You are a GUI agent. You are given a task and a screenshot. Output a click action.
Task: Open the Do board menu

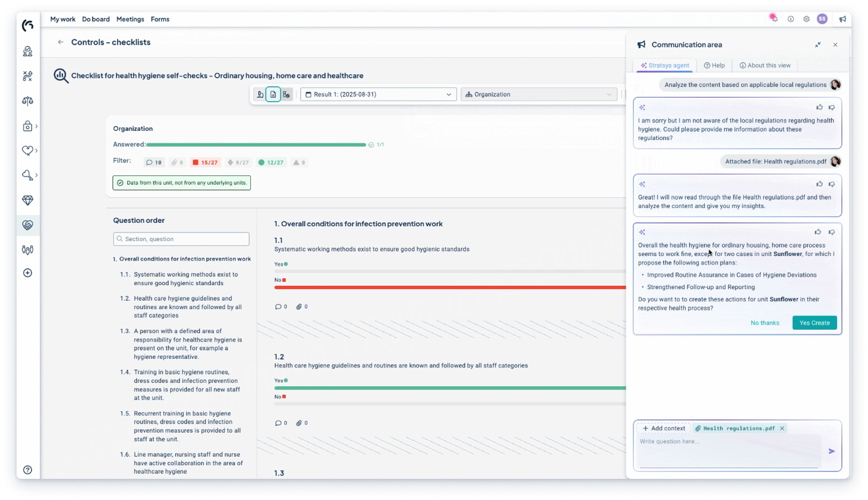[95, 19]
